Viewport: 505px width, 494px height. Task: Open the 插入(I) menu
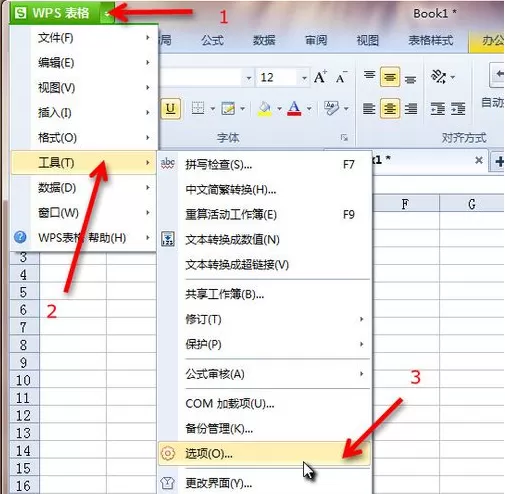(x=84, y=113)
